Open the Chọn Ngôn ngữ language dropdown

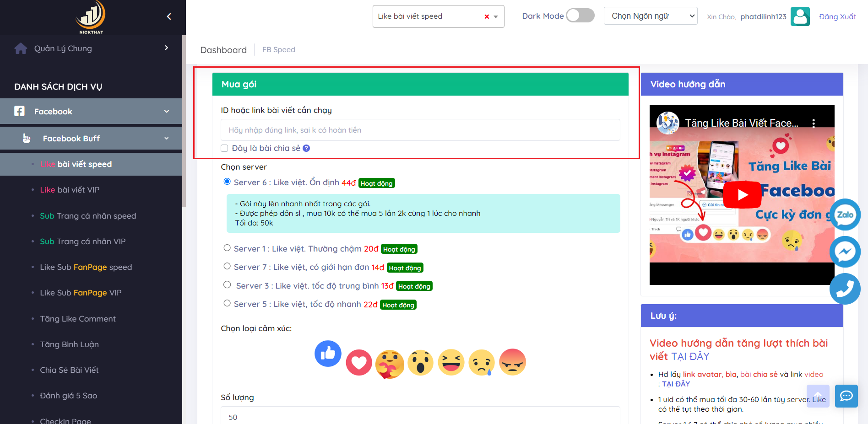pos(651,16)
